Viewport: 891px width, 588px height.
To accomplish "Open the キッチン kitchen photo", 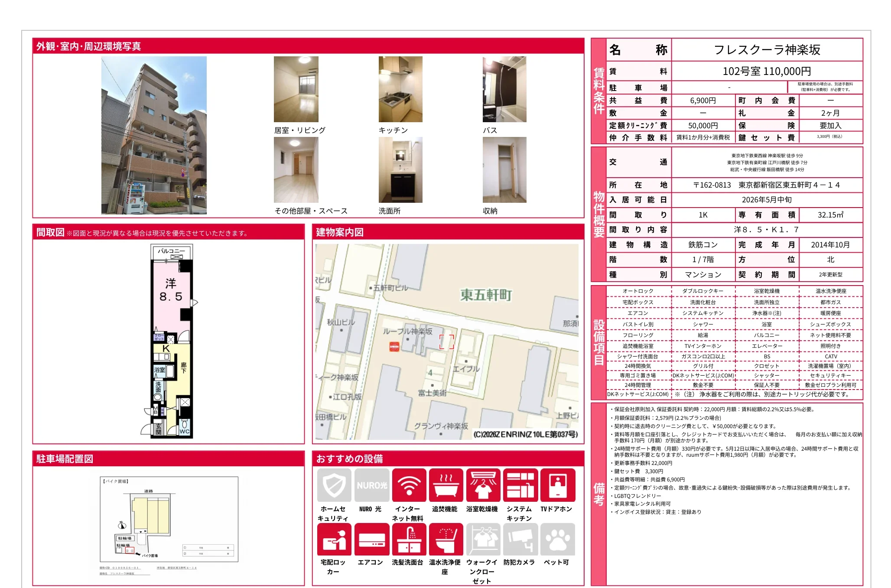I will [400, 89].
